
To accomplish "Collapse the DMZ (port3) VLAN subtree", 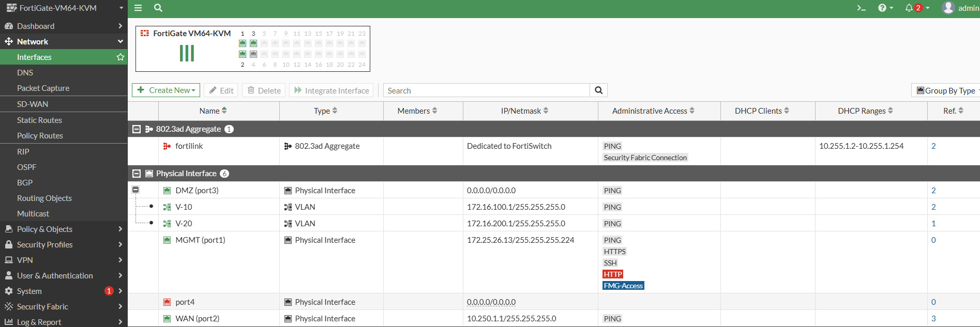I will tap(135, 190).
